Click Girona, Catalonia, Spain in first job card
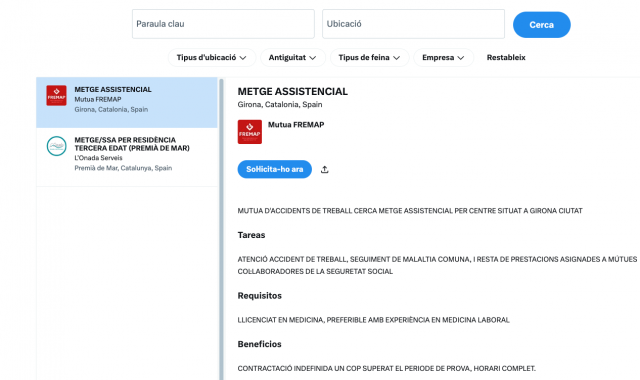 coord(111,109)
